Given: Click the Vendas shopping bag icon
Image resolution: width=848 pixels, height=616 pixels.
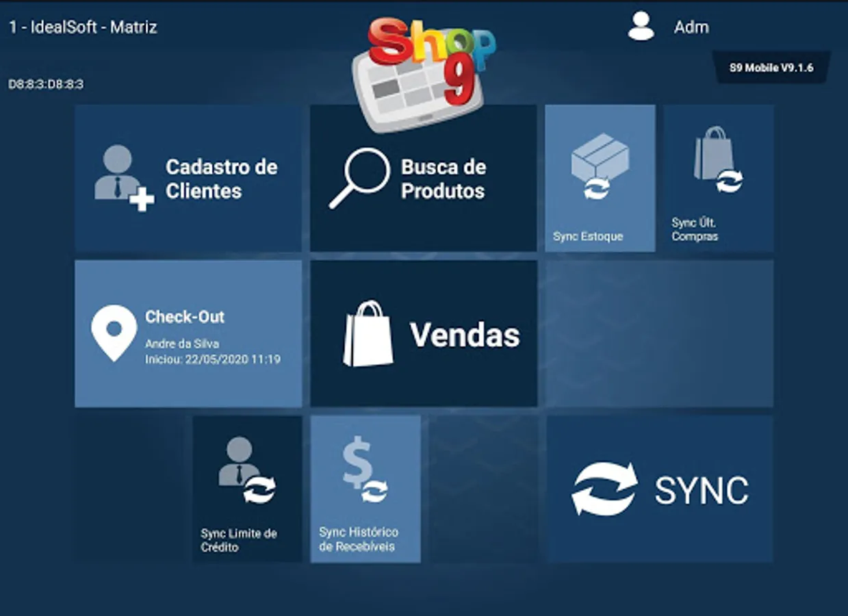Looking at the screenshot, I should [x=368, y=333].
